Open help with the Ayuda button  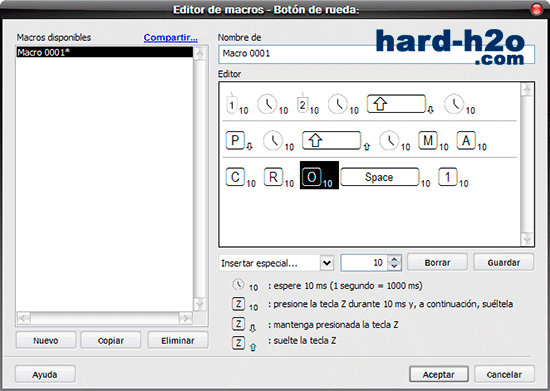(45, 374)
